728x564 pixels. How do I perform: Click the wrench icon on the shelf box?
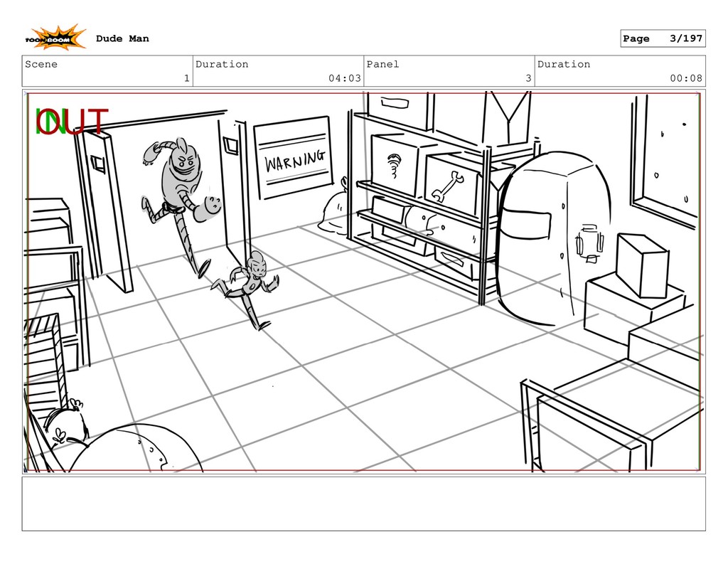point(449,186)
